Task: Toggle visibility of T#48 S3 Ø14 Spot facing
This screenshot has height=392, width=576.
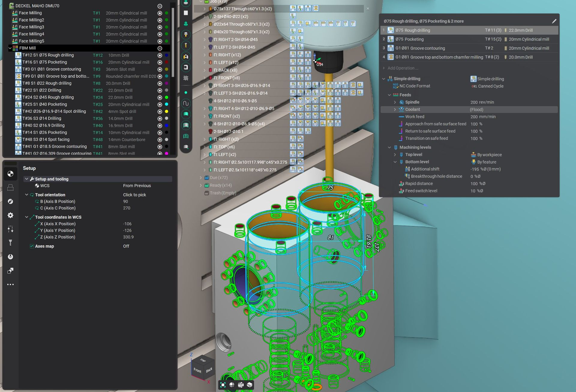Action: coord(160,139)
